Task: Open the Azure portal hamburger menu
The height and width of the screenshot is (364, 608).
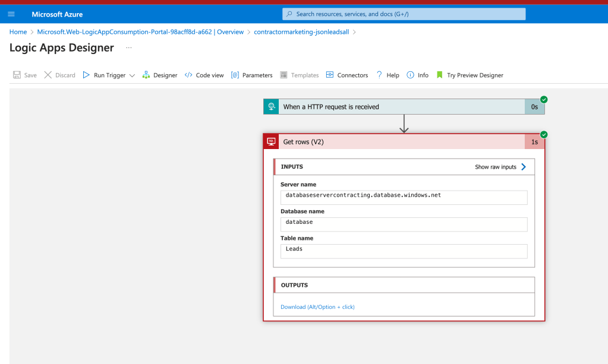Action: (11, 14)
